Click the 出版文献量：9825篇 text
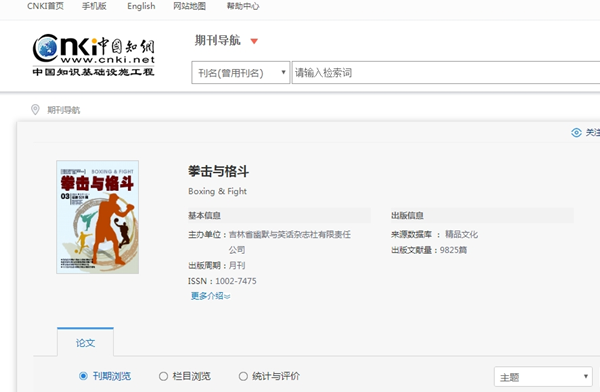The image size is (600, 392). tap(429, 250)
